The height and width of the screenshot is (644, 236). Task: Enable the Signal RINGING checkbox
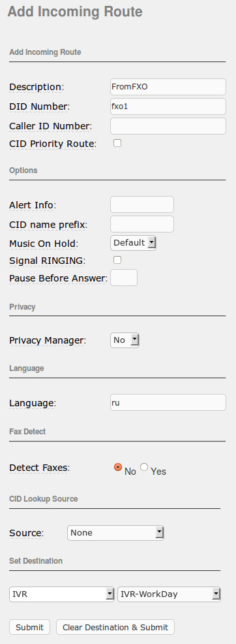pyautogui.click(x=117, y=260)
